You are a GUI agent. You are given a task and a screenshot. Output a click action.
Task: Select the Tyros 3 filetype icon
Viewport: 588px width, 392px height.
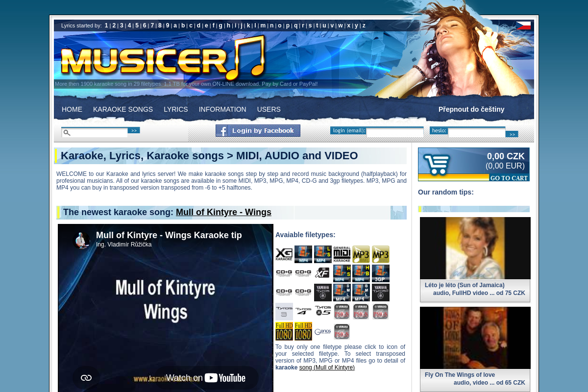point(284,312)
